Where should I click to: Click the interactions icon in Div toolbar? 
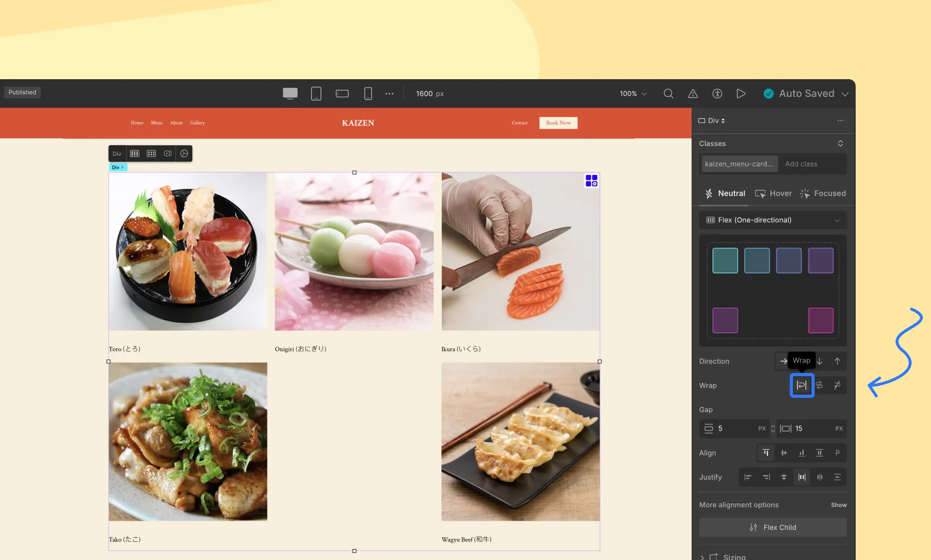point(168,154)
